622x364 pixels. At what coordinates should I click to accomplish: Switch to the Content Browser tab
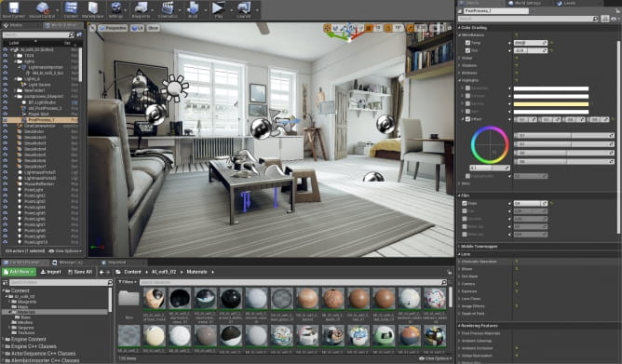[x=24, y=263]
